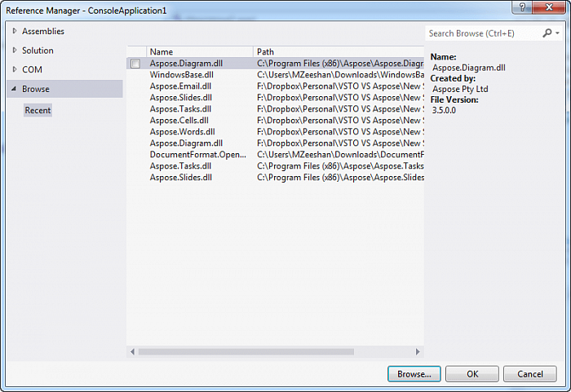Image resolution: width=571 pixels, height=392 pixels.
Task: Click the Browse... button
Action: coord(414,373)
